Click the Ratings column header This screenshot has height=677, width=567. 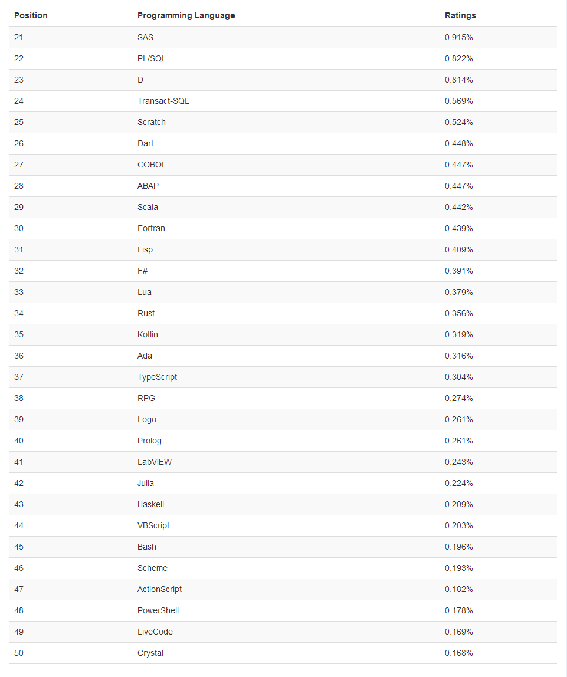click(x=460, y=16)
